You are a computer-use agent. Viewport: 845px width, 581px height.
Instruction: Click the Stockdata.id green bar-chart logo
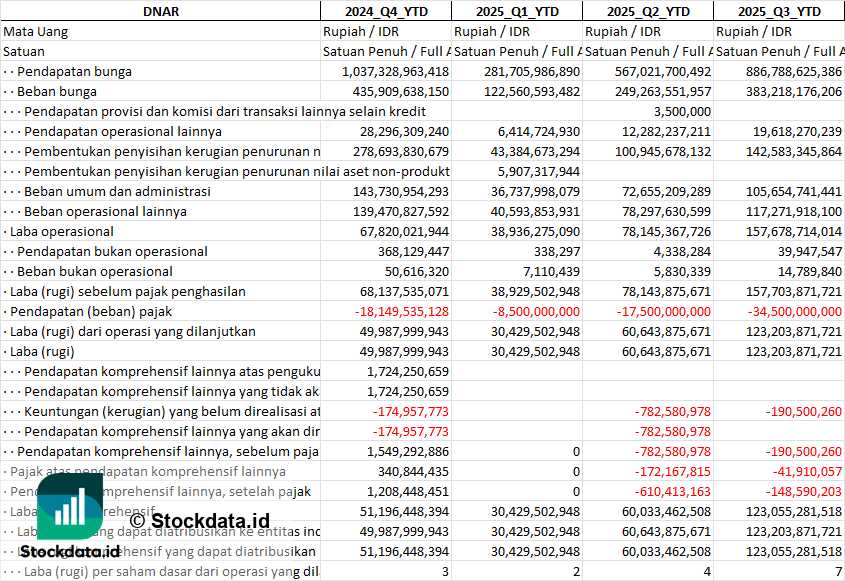tap(70, 508)
